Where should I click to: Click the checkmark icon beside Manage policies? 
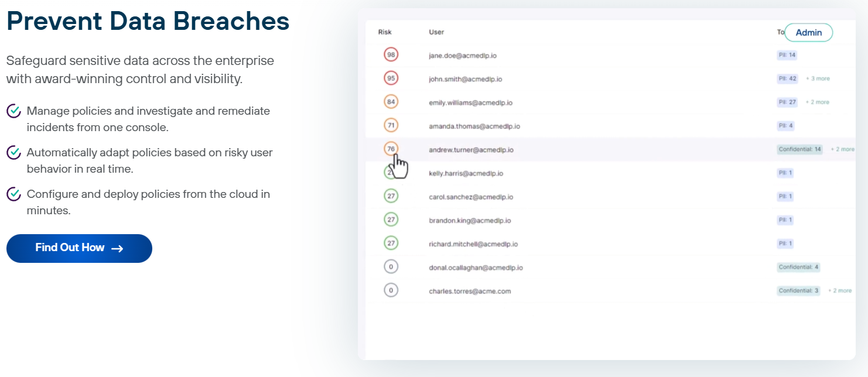13,111
